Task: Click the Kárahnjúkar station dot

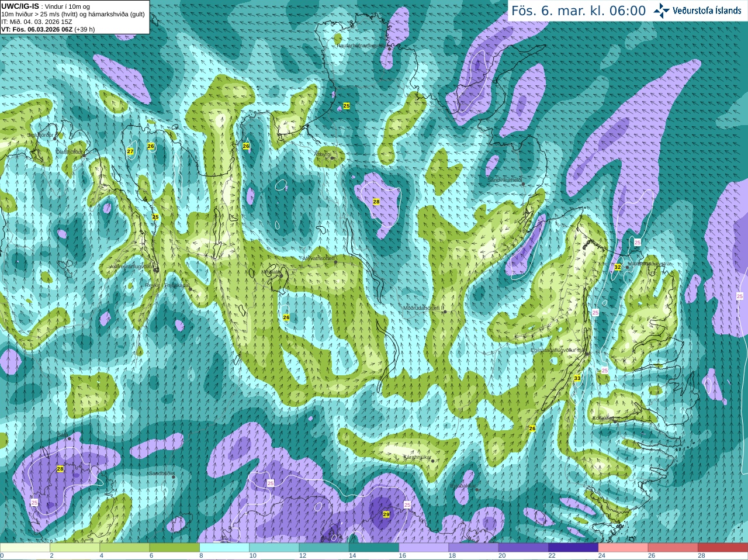Action: pos(432,461)
